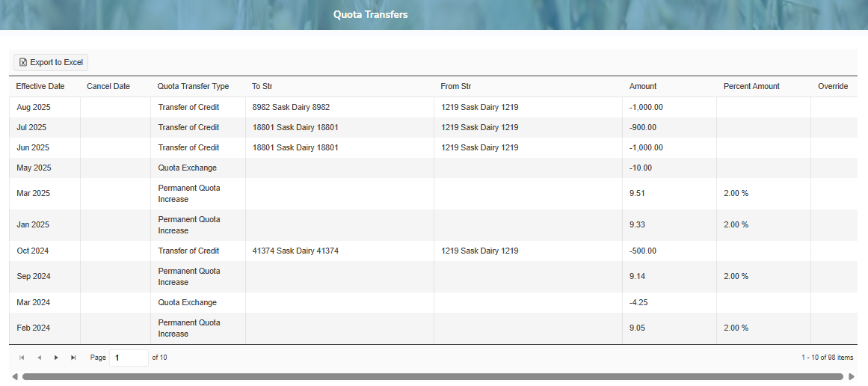Click the Export to Excel button
Viewport: 868px width, 386px height.
click(x=51, y=62)
